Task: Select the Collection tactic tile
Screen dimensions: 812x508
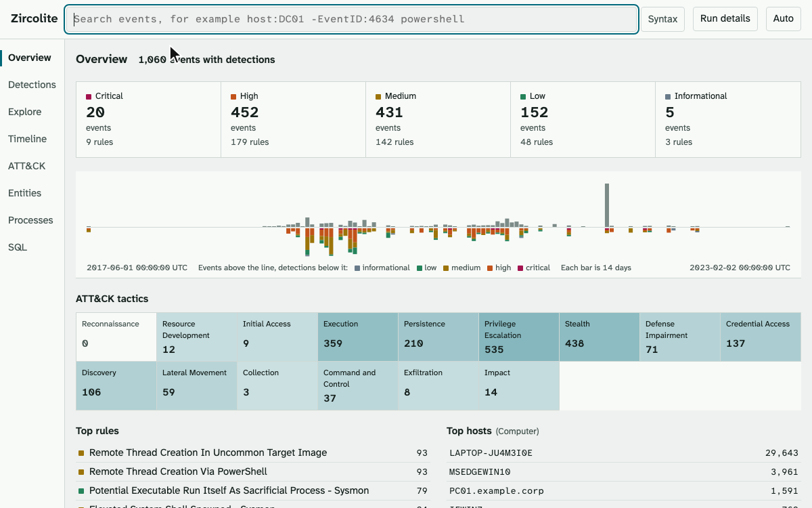Action: (277, 385)
